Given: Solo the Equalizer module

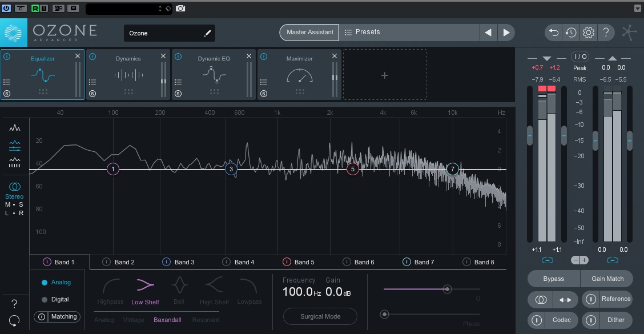Looking at the screenshot, I should pos(7,94).
